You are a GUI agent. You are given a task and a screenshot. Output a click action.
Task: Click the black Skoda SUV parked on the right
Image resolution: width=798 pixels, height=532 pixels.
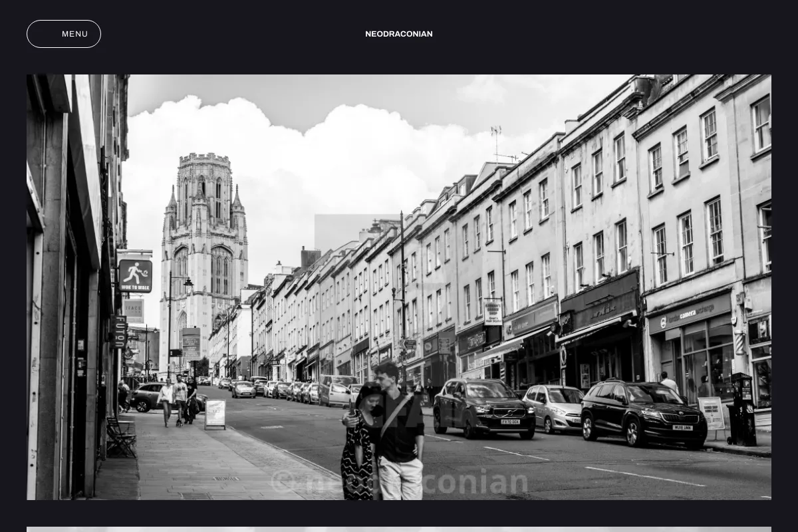coord(643,413)
